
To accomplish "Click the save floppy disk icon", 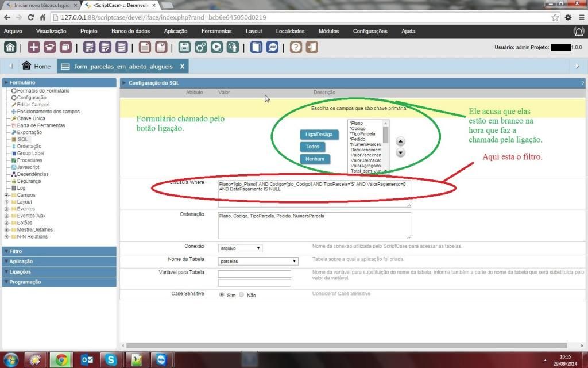I will click(x=184, y=47).
